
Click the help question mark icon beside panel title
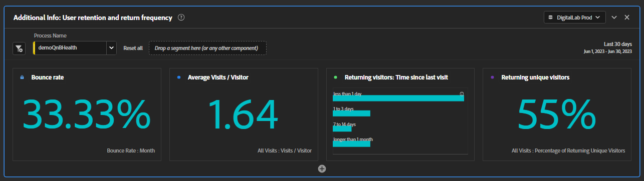click(181, 17)
